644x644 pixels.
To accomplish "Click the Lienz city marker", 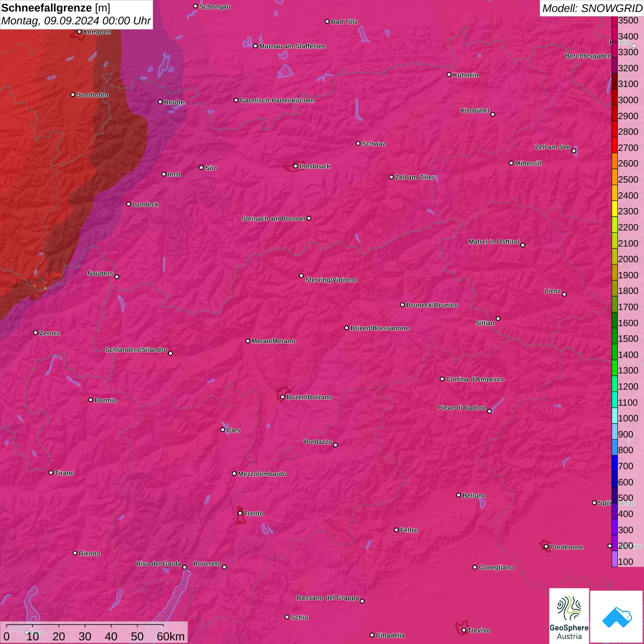I will pos(564,294).
